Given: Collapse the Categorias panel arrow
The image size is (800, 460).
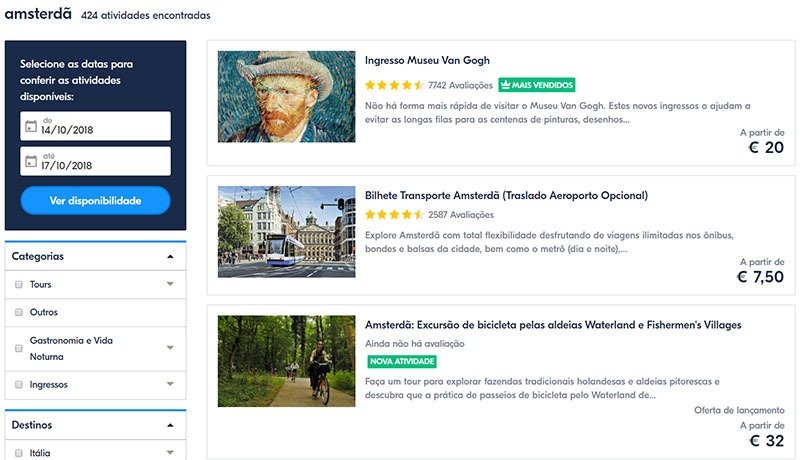Looking at the screenshot, I should 170,257.
